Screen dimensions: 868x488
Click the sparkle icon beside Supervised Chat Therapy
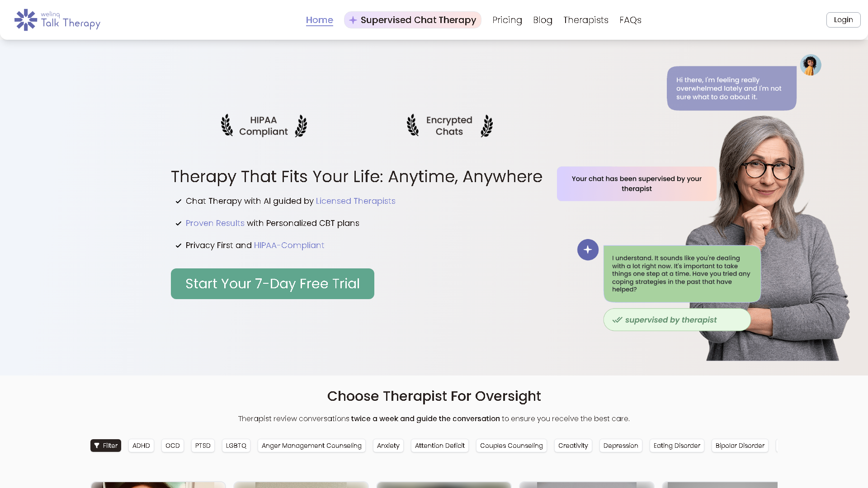pyautogui.click(x=353, y=20)
